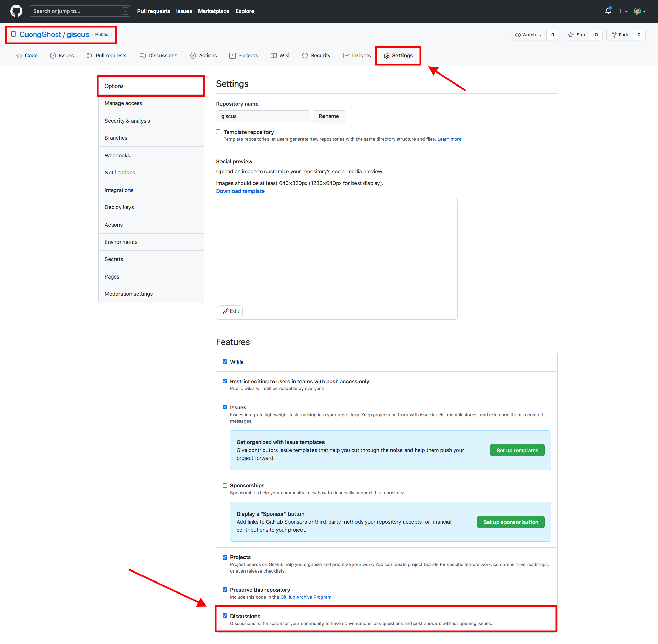Select Options in settings sidebar
The height and width of the screenshot is (644, 658).
151,86
